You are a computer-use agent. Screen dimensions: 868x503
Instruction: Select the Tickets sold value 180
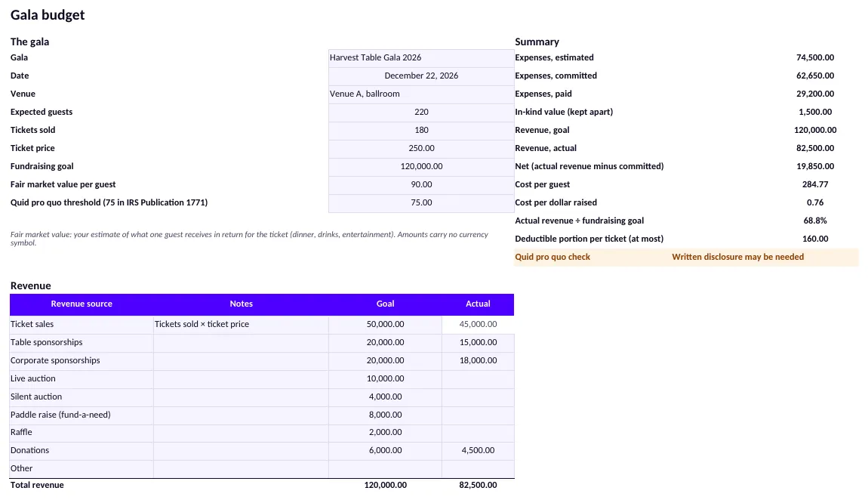pos(421,130)
